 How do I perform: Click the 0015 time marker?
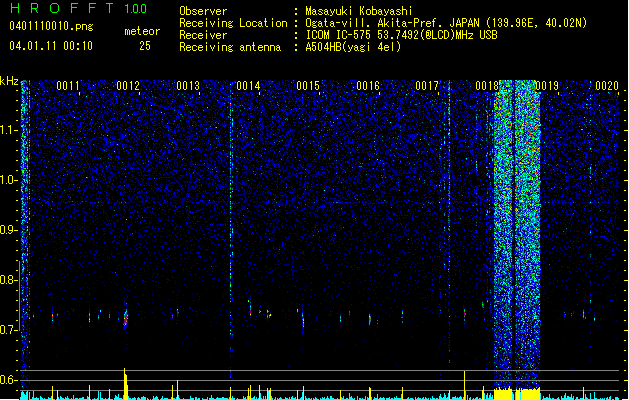click(x=308, y=86)
